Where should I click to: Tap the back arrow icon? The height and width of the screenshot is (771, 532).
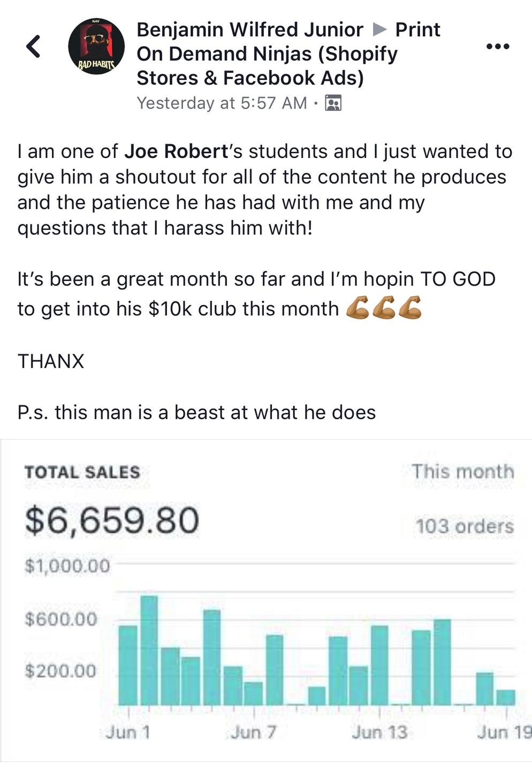coord(33,46)
